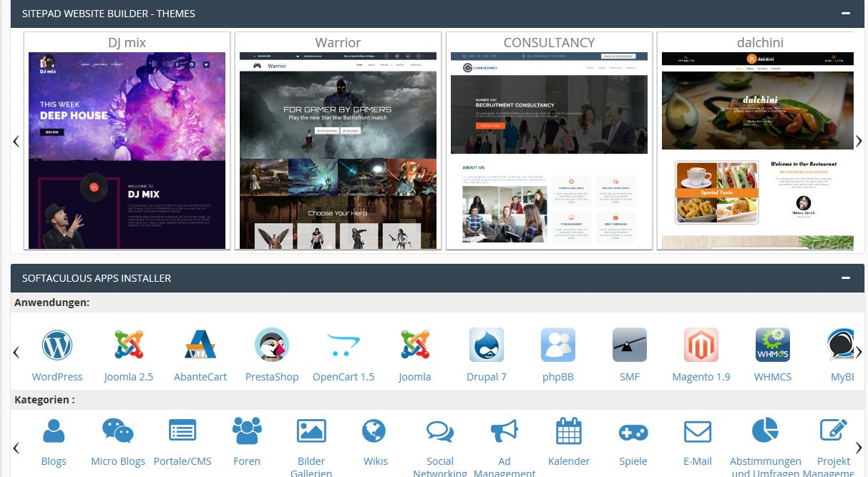The height and width of the screenshot is (477, 868).
Task: Click the dalchini theme title text
Action: [x=760, y=42]
